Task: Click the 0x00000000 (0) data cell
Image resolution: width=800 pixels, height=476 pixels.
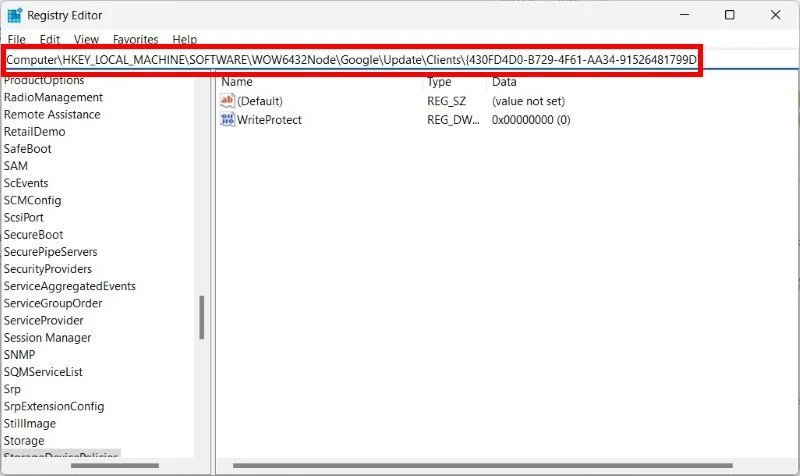Action: point(531,120)
